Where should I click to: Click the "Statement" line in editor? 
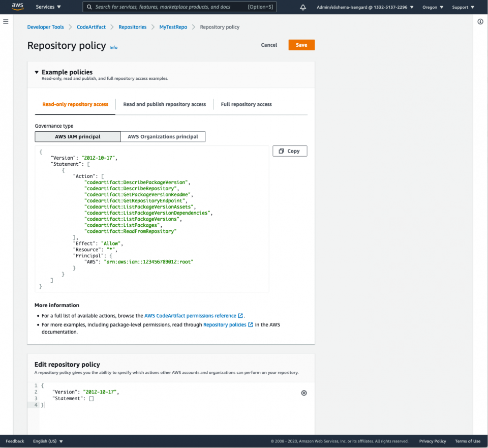click(x=73, y=399)
